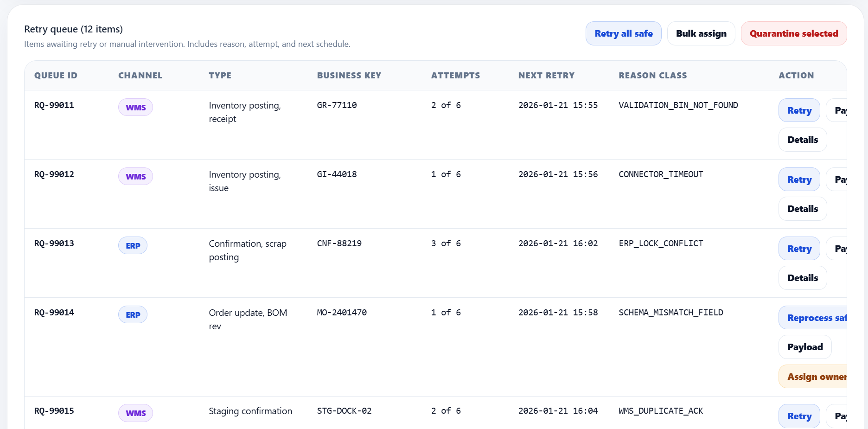Click the Next Retry column header
The image size is (868, 429).
[x=546, y=76]
